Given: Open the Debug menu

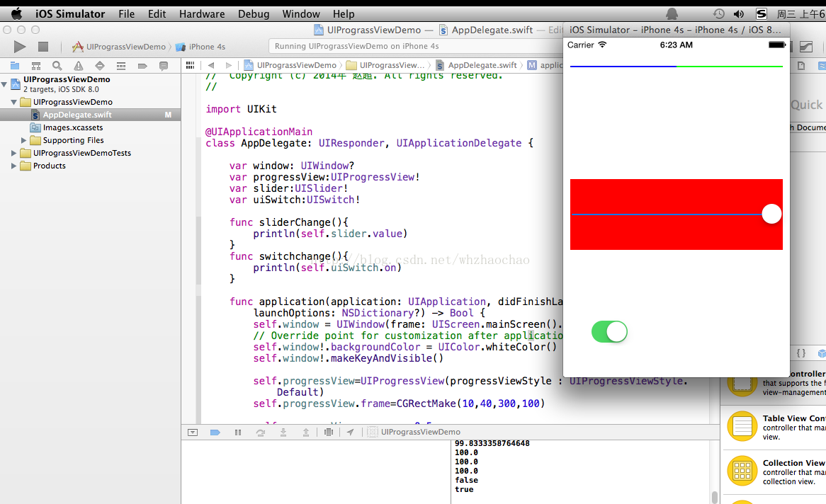Looking at the screenshot, I should click(254, 14).
